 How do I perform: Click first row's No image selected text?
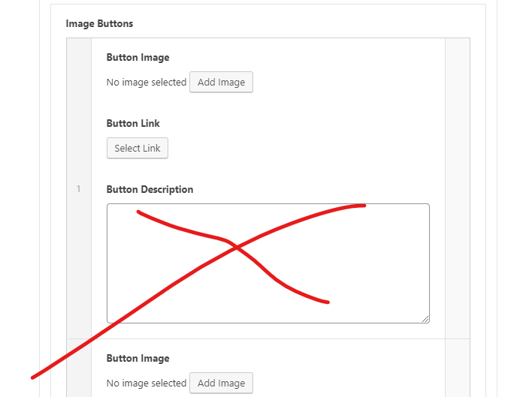click(146, 83)
